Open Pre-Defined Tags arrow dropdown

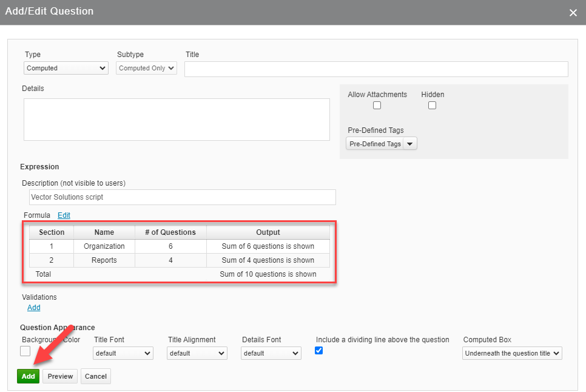(x=410, y=144)
